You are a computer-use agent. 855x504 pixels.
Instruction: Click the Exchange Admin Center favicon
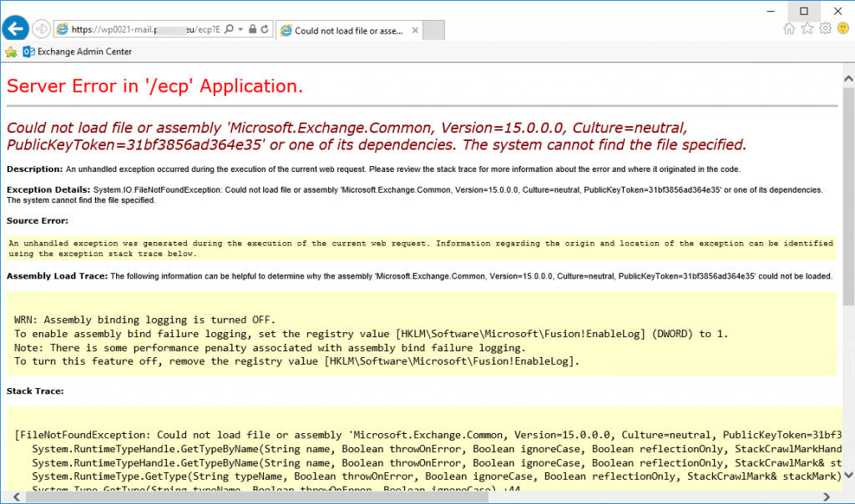click(28, 51)
